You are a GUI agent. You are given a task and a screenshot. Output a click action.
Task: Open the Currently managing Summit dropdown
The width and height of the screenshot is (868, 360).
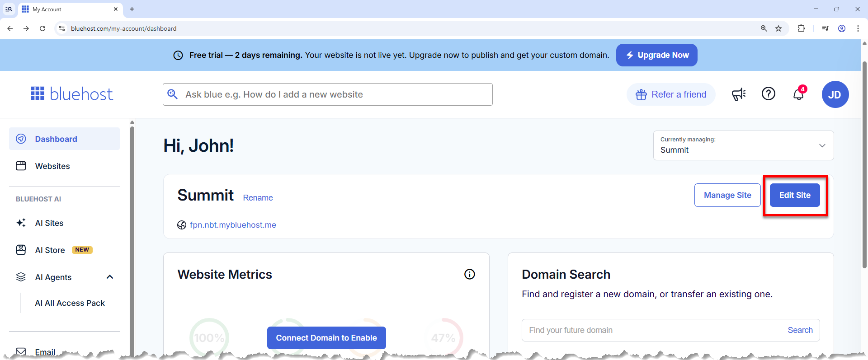point(743,145)
